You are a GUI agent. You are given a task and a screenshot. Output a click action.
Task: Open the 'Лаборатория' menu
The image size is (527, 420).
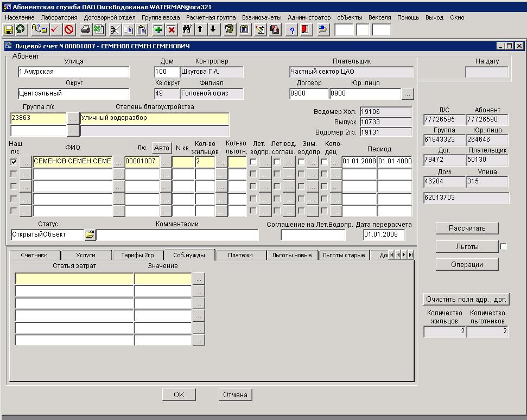(59, 17)
